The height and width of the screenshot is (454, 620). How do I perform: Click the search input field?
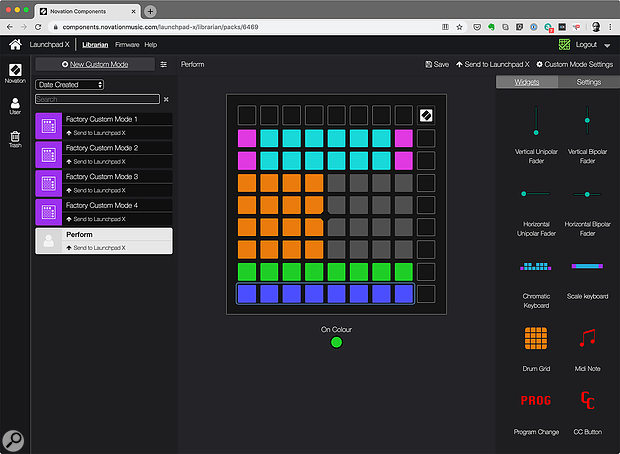click(x=97, y=99)
